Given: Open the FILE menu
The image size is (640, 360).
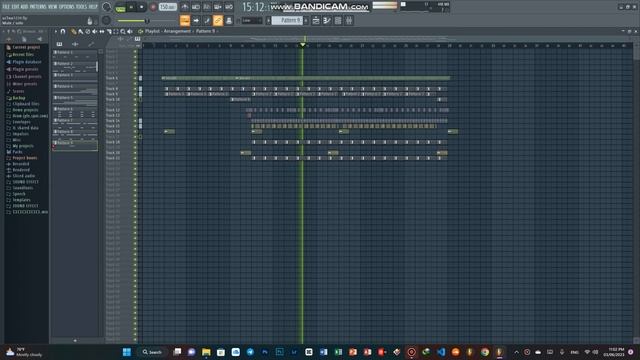Looking at the screenshot, I should [x=6, y=7].
